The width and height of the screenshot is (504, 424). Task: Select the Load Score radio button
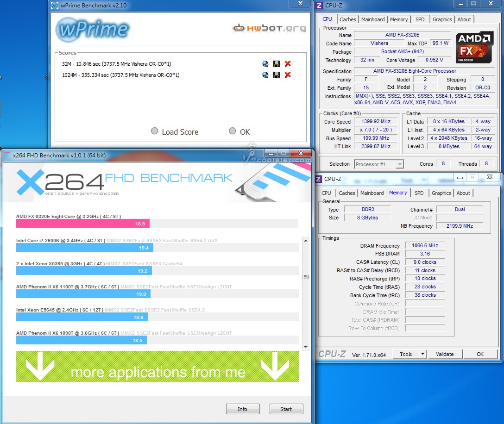(x=155, y=131)
